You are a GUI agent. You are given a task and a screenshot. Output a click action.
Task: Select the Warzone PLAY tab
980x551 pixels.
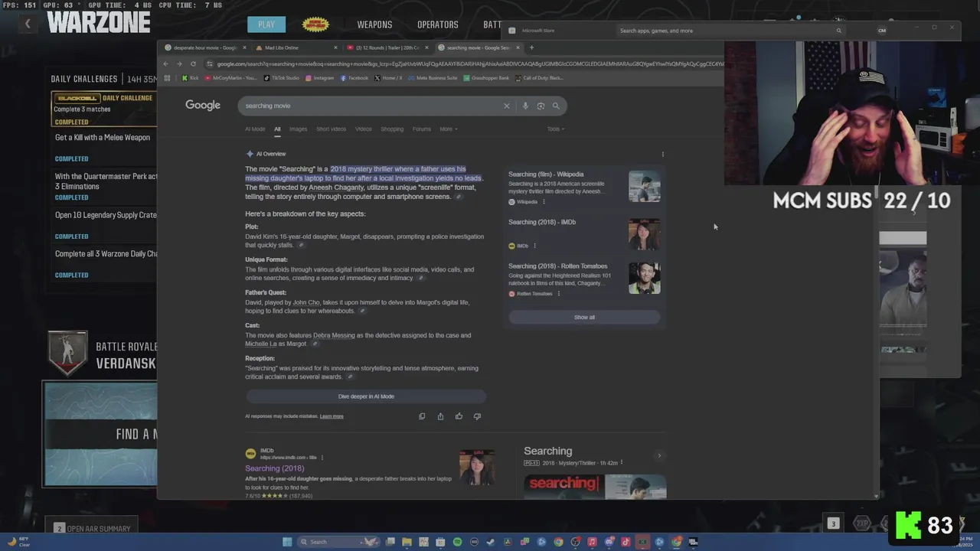[266, 24]
